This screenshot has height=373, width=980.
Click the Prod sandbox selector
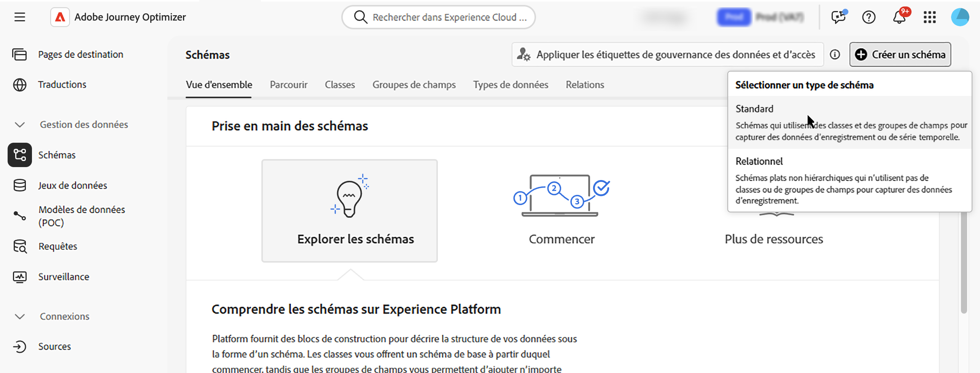pyautogui.click(x=760, y=17)
